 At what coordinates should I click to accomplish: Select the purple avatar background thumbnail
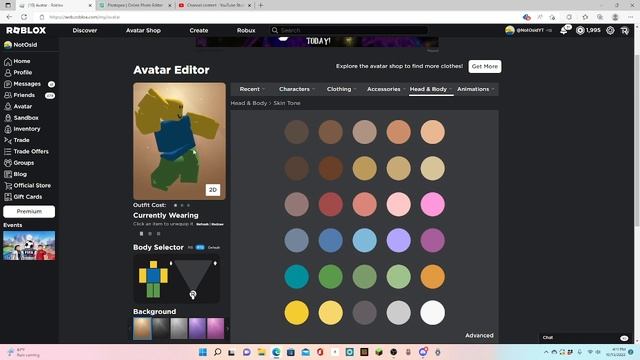tap(197, 329)
